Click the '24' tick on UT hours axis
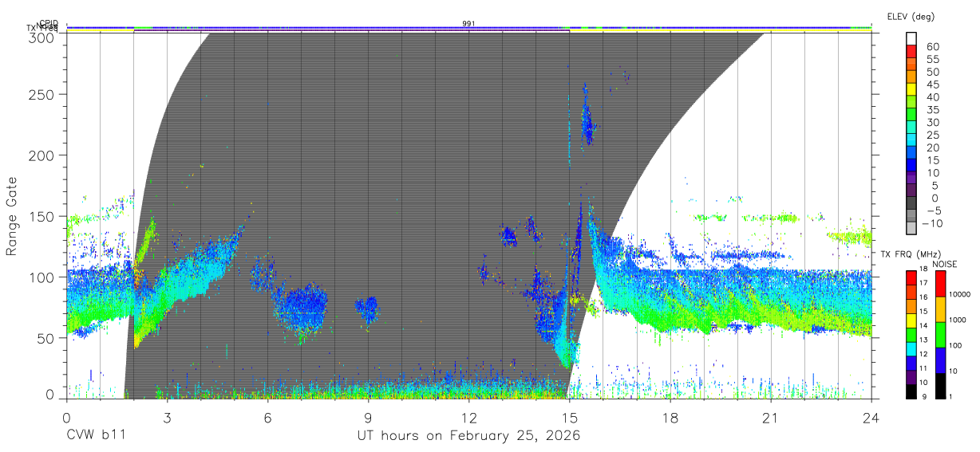The height and width of the screenshot is (452, 980). (x=871, y=417)
